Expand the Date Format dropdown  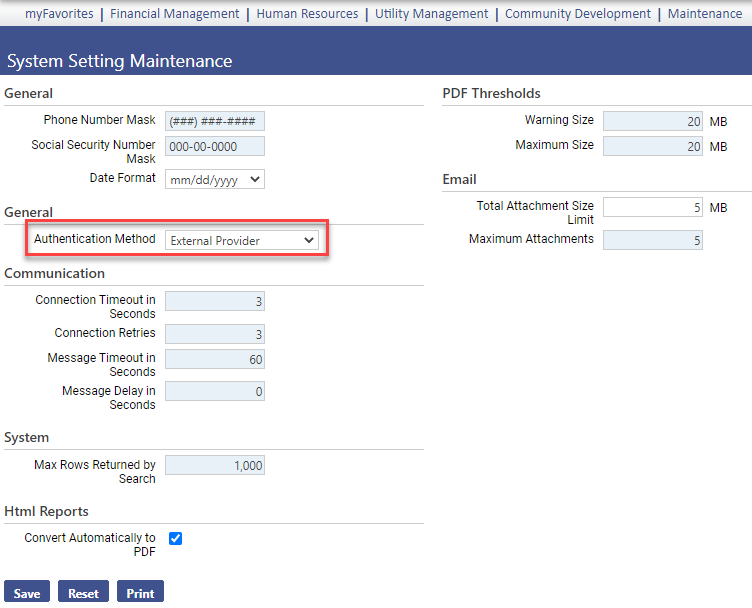(x=214, y=180)
